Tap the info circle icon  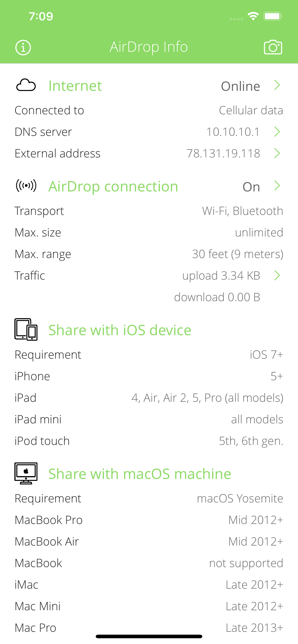[23, 47]
